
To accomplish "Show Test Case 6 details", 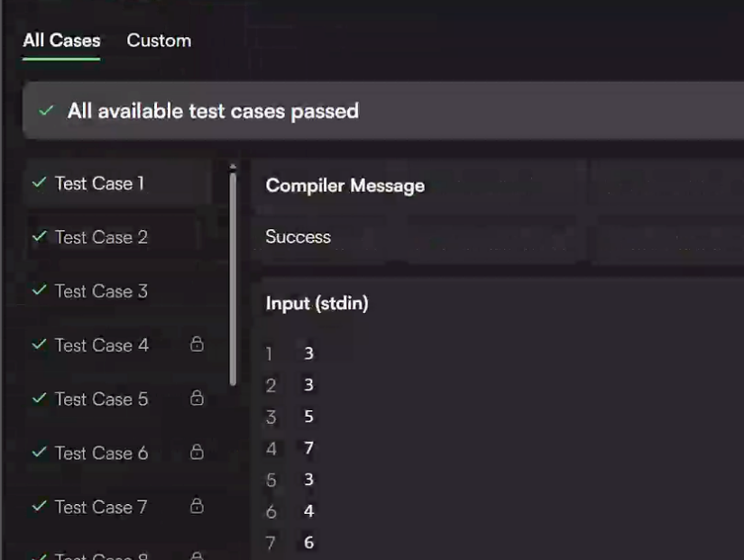I will [x=101, y=454].
